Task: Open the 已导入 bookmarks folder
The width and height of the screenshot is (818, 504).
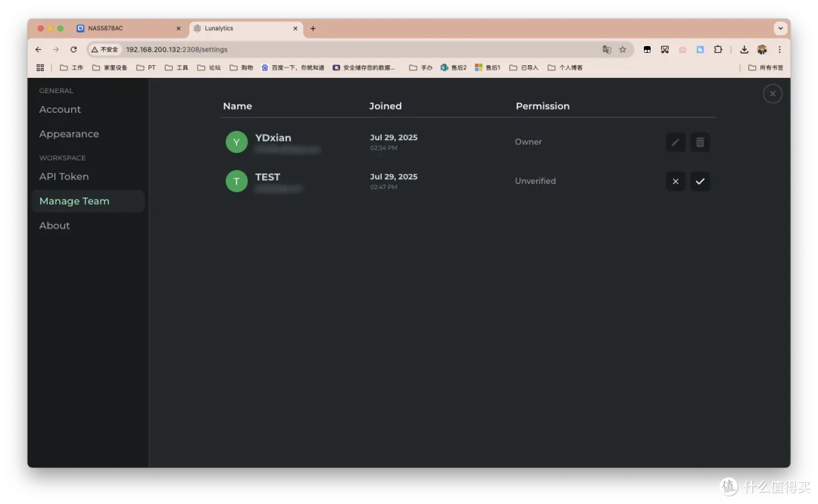Action: (524, 68)
